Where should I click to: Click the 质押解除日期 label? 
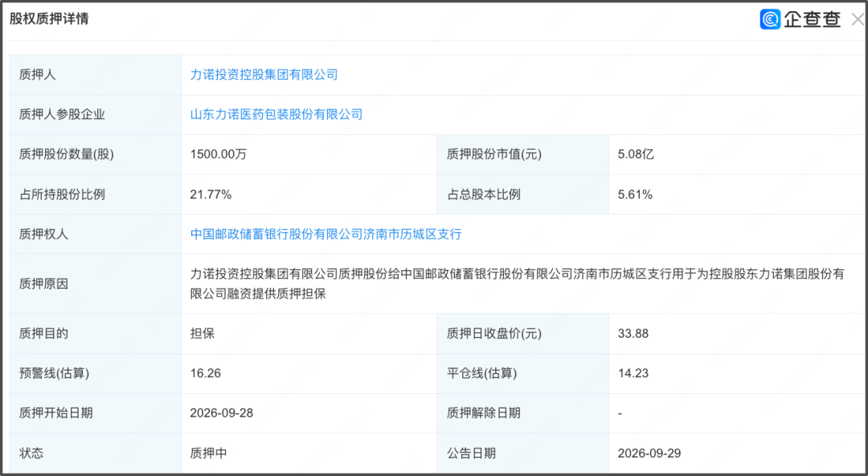(x=484, y=412)
